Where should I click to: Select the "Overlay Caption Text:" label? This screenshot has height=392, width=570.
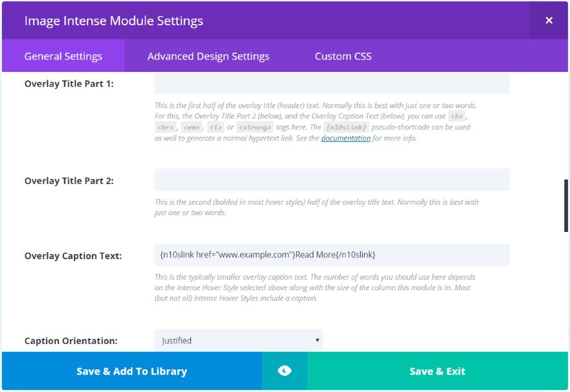pos(73,256)
